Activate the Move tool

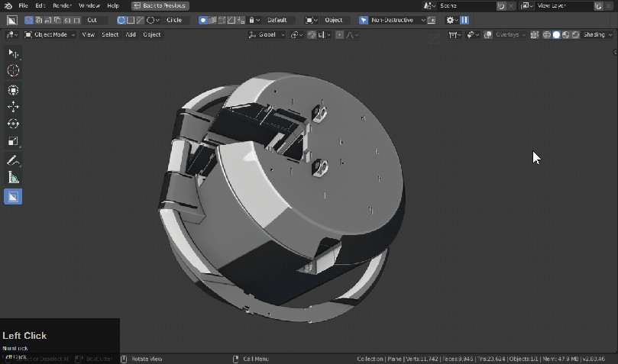tap(13, 107)
